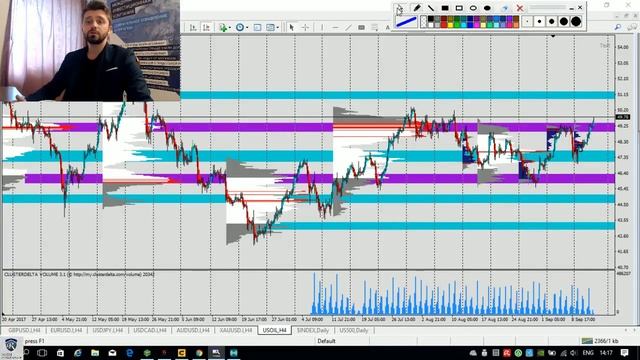640x360 pixels.
Task: Pick the yellow color swatch
Action: click(450, 24)
